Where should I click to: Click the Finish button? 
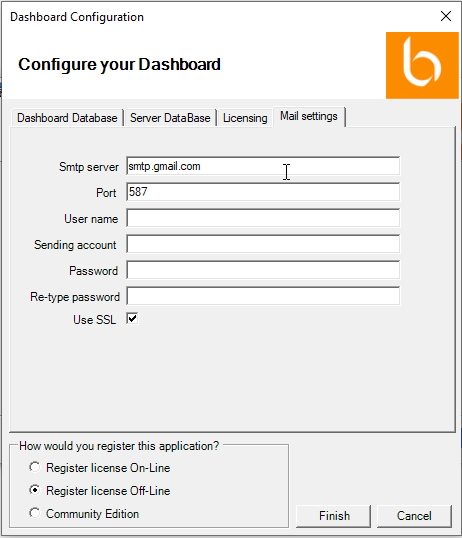tap(334, 516)
